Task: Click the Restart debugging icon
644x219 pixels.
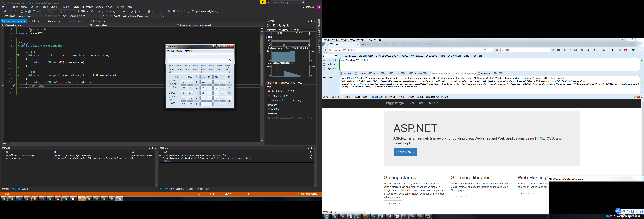Action: 114,12
